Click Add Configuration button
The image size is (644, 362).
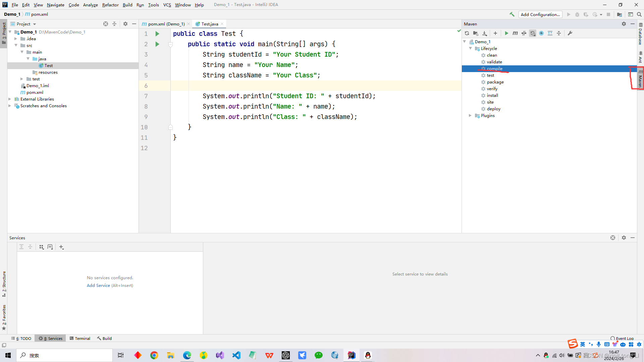(540, 14)
